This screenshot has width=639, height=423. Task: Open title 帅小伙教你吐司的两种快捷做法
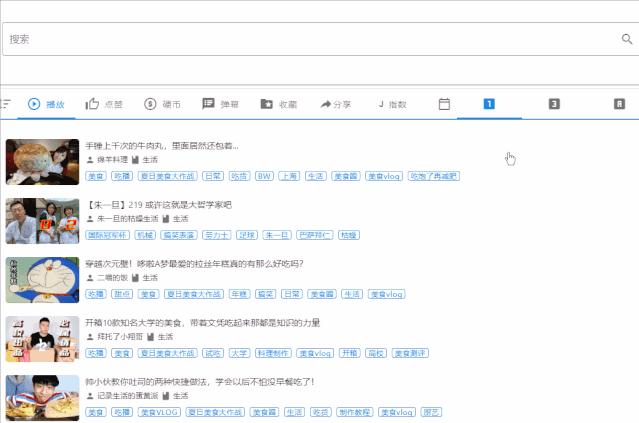pos(200,382)
